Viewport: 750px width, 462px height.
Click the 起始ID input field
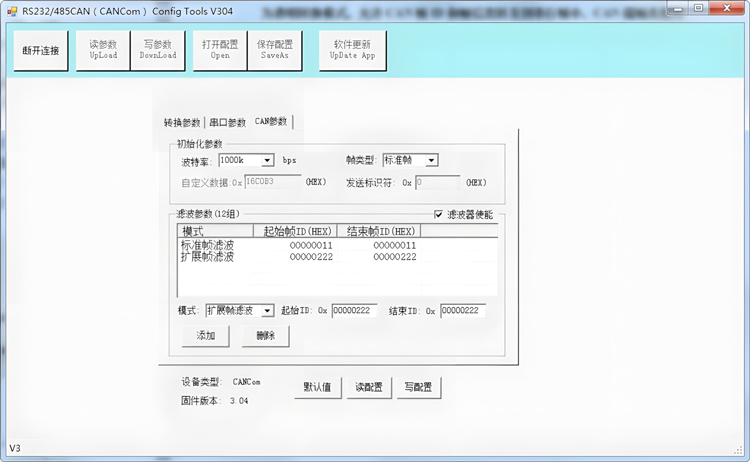(354, 311)
